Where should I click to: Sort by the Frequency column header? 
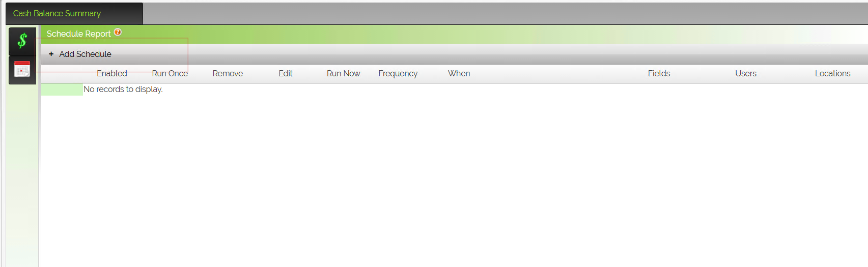point(398,74)
